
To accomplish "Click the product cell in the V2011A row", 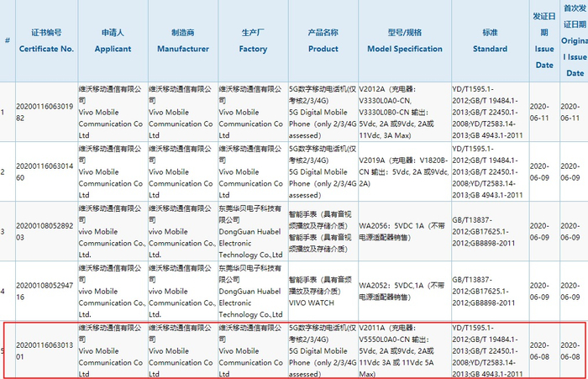I will (323, 351).
